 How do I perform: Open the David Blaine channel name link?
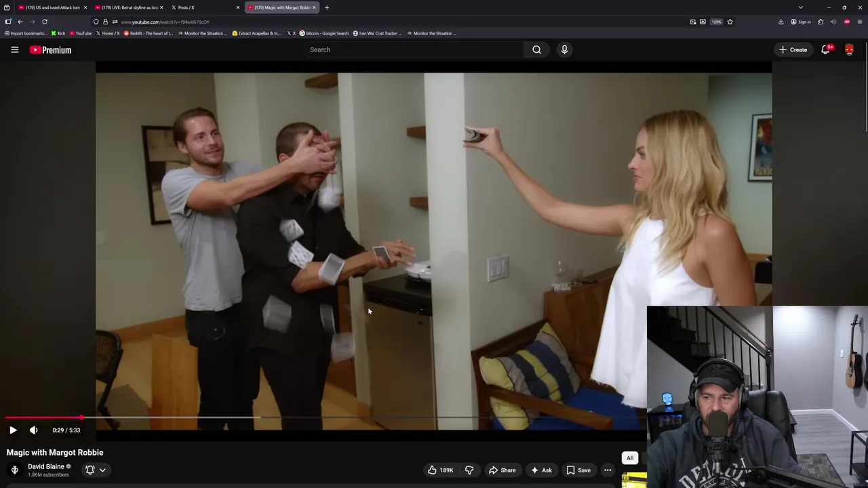click(46, 466)
